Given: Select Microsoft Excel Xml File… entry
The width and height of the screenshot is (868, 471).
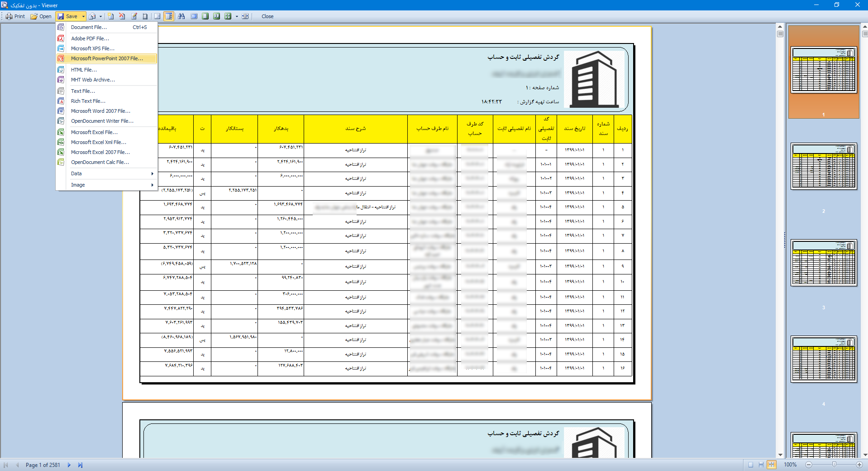Looking at the screenshot, I should [106, 142].
